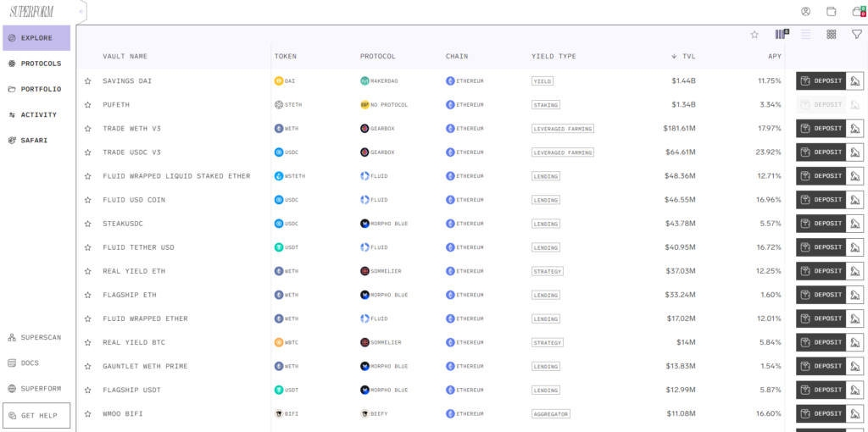
Task: Open the Fluid Wrapped Ether vault name
Action: 145,318
